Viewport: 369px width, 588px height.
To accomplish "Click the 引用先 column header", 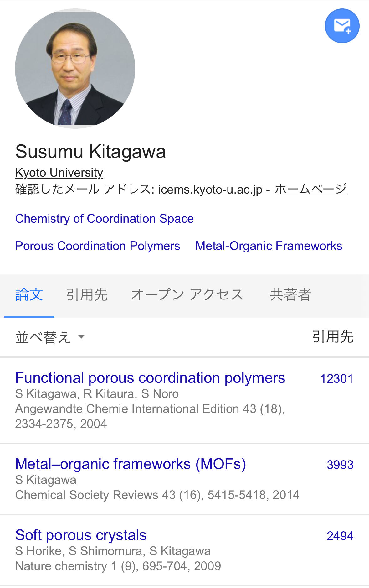I will click(333, 337).
